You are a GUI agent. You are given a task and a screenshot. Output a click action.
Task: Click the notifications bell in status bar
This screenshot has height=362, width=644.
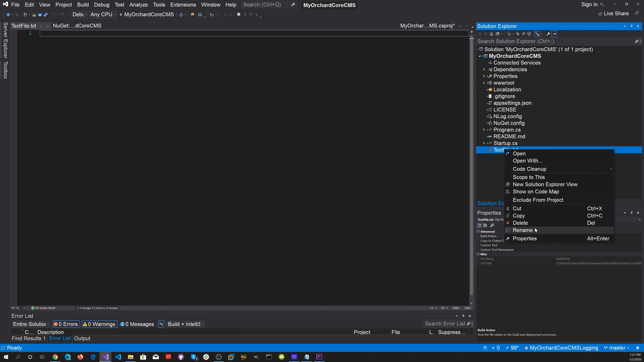click(x=637, y=348)
